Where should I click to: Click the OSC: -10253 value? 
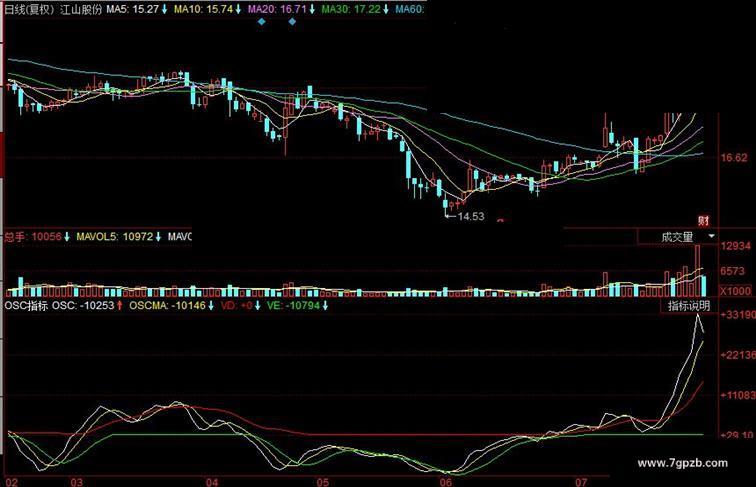[83, 306]
